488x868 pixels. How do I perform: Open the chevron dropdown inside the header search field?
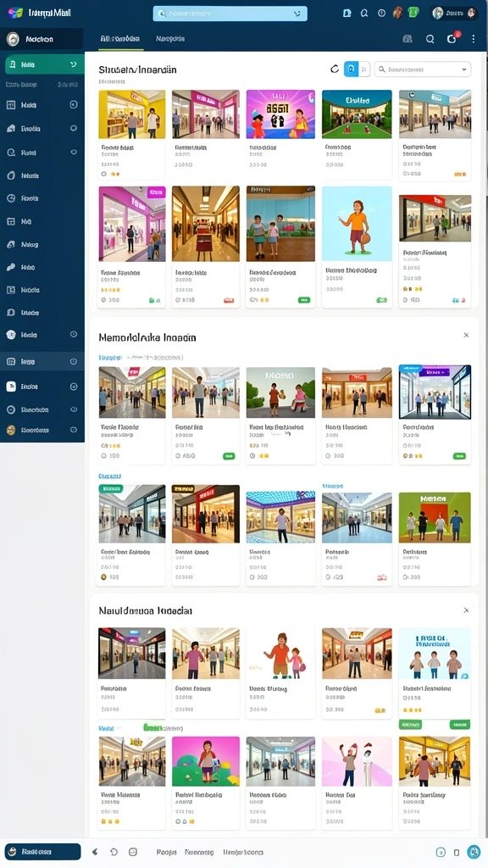[297, 14]
